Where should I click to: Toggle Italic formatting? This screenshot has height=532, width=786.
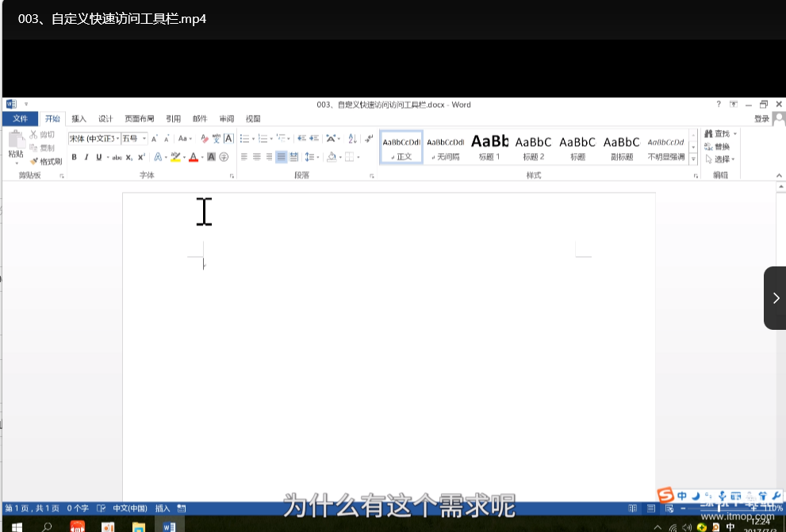tap(86, 157)
